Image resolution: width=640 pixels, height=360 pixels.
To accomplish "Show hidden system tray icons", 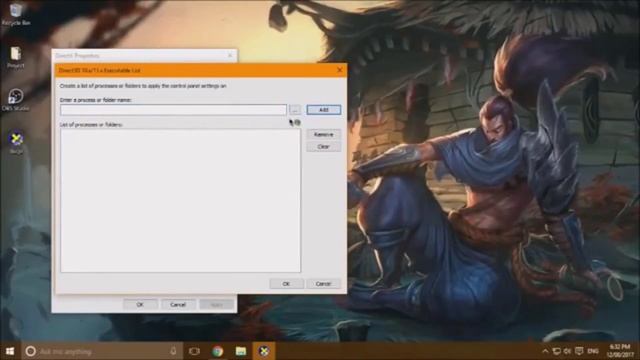I will coord(545,351).
